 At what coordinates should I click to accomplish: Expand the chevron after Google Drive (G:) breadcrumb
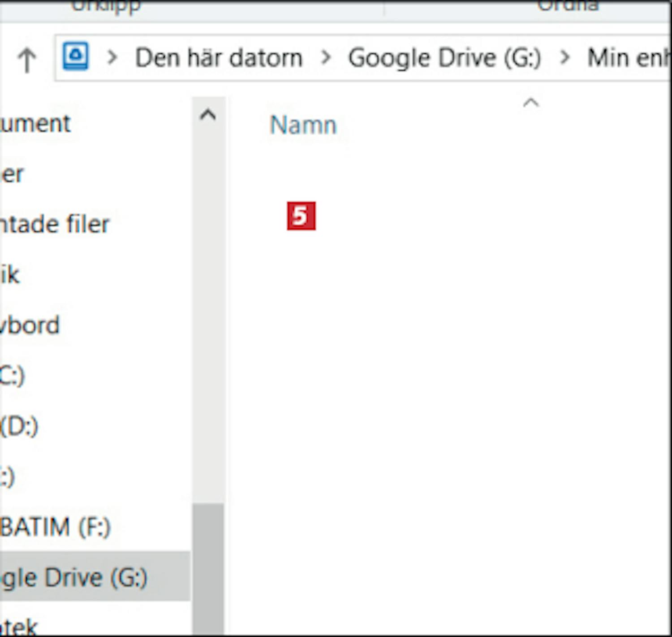[x=565, y=57]
